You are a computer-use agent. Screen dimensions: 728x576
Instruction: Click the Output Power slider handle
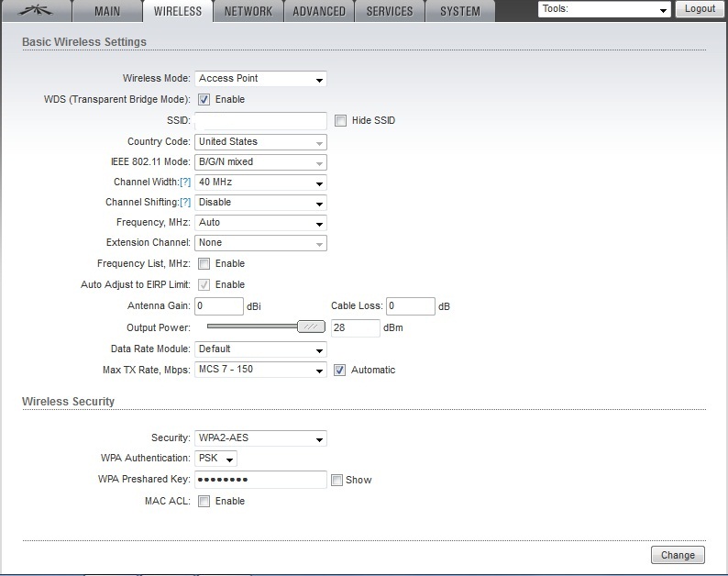[312, 327]
